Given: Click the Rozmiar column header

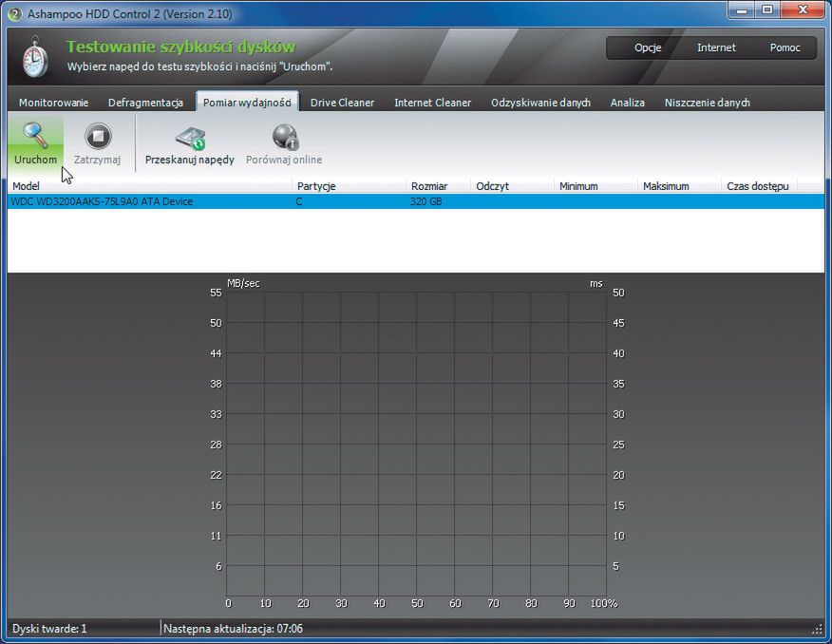Looking at the screenshot, I should coord(438,186).
